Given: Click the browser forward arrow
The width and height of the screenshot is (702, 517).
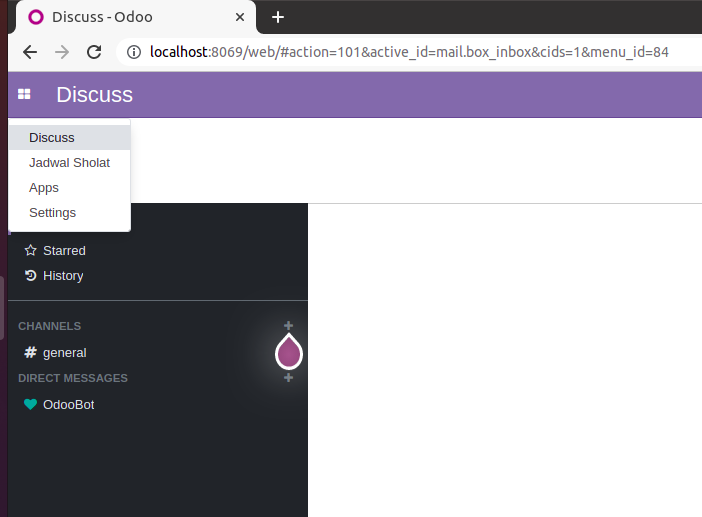Looking at the screenshot, I should pos(62,52).
